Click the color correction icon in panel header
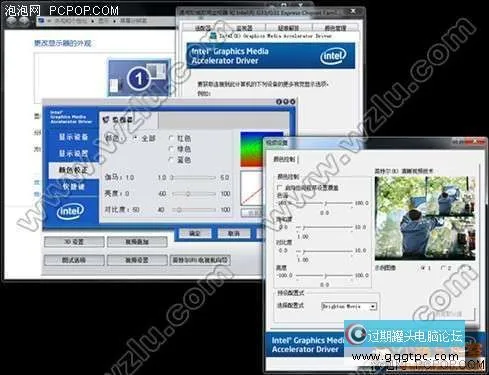This screenshot has height=375, width=489. 106,119
